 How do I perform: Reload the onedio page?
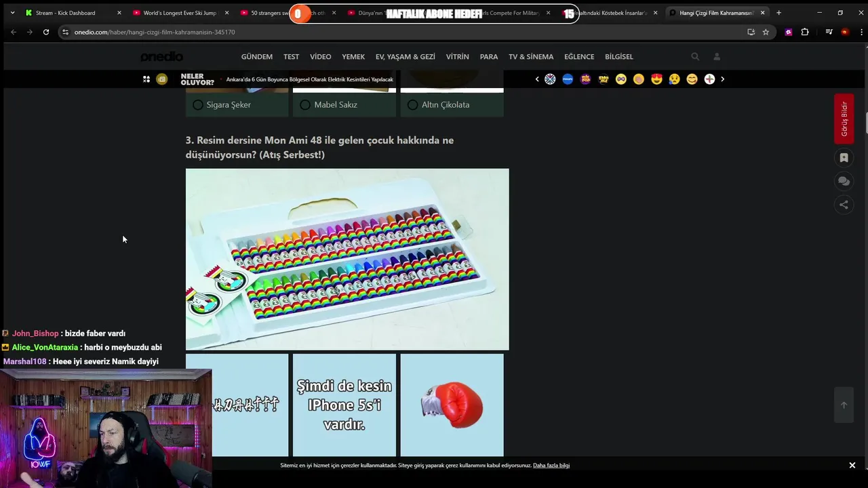pyautogui.click(x=46, y=32)
